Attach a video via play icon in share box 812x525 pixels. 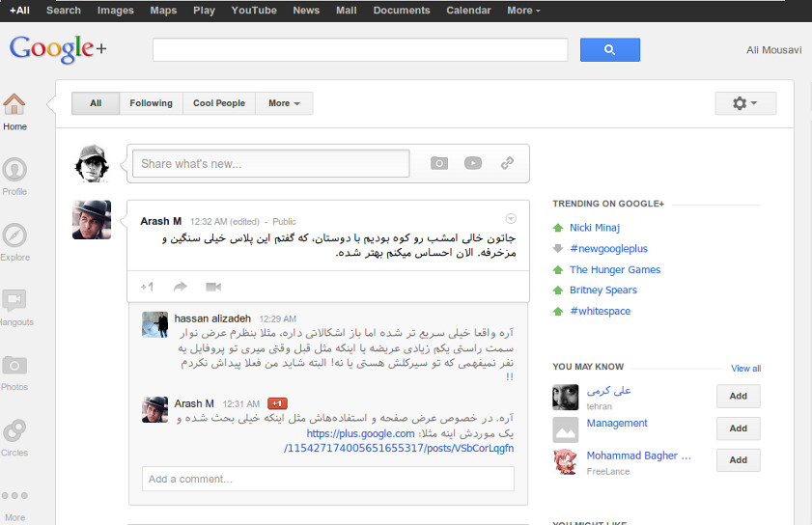click(x=473, y=163)
